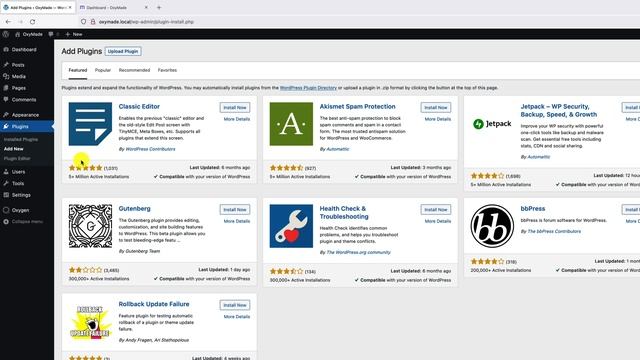This screenshot has width=640, height=360.
Task: View More Details for Health Check
Action: tap(438, 221)
